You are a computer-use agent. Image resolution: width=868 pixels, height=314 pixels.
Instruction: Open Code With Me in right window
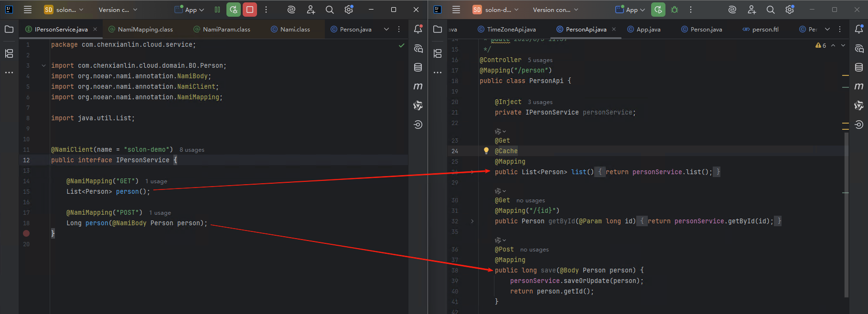(751, 10)
